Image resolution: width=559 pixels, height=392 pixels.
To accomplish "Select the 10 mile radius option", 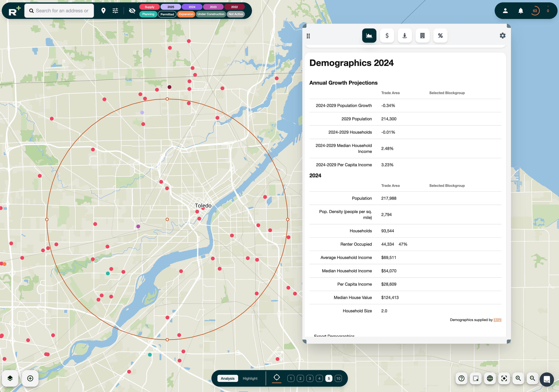I will point(338,378).
